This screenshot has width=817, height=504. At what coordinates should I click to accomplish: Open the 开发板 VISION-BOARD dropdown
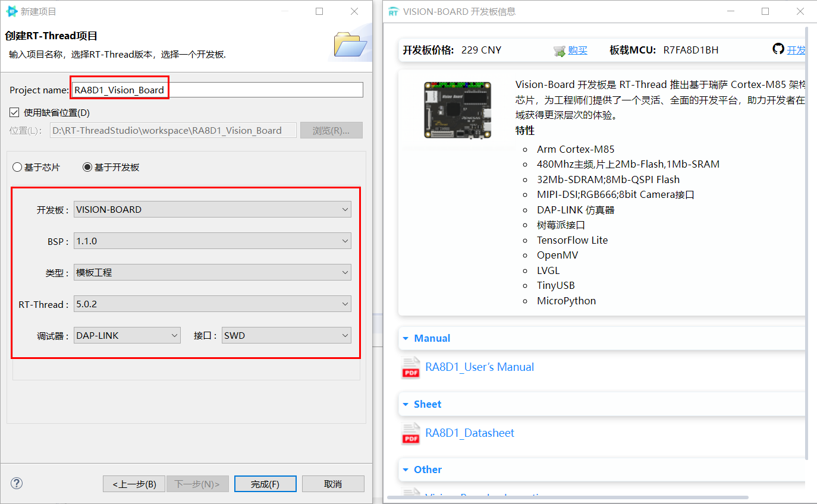click(x=212, y=209)
